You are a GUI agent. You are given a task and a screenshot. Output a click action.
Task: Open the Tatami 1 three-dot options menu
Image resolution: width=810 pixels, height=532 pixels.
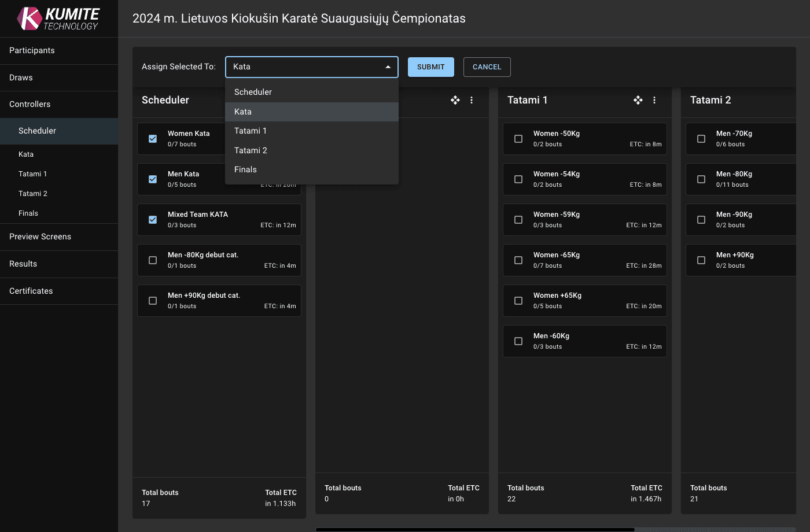(654, 100)
